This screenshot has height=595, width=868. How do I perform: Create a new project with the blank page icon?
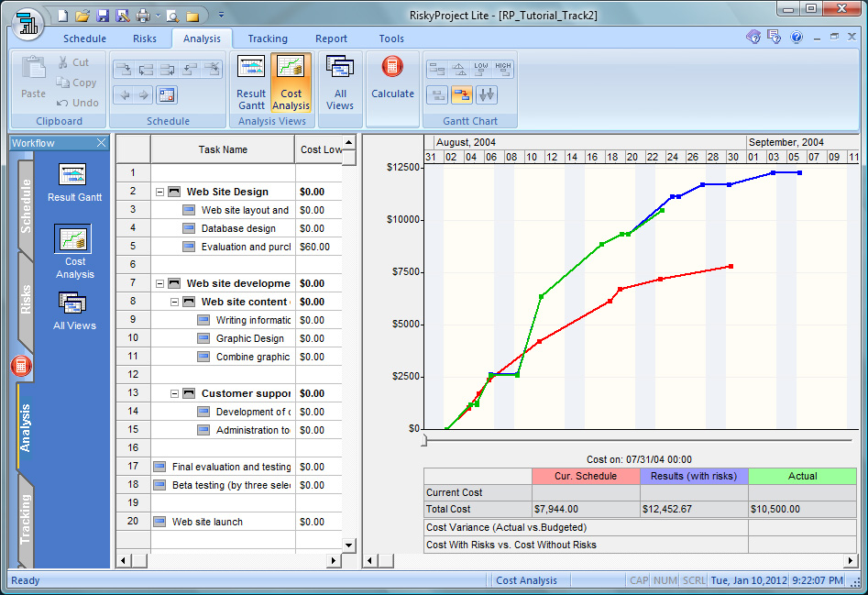(62, 16)
